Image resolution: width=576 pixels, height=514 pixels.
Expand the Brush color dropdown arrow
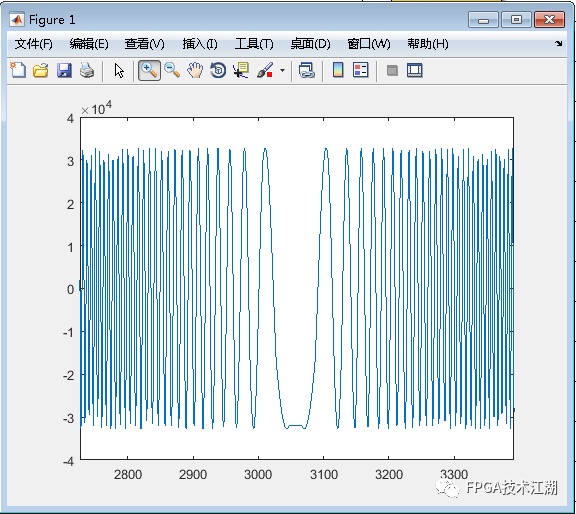pos(282,70)
